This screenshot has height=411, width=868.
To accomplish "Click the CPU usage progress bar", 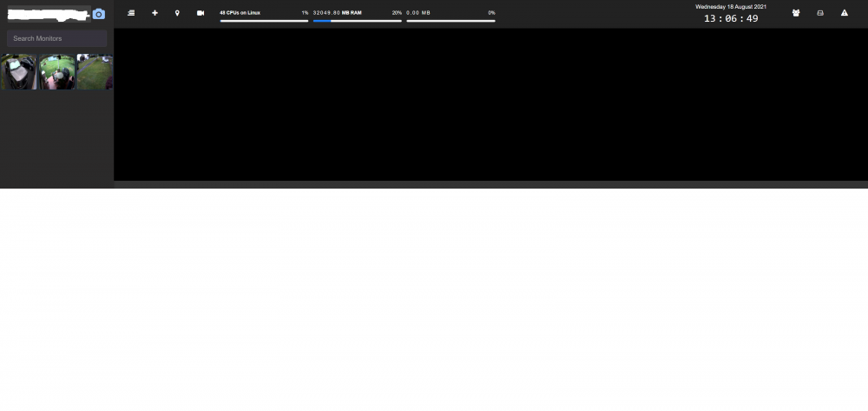I will coord(264,21).
